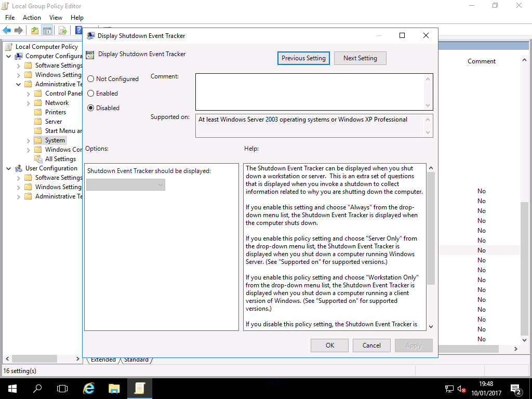Click the Help text scrollbar down arrow

pyautogui.click(x=431, y=327)
